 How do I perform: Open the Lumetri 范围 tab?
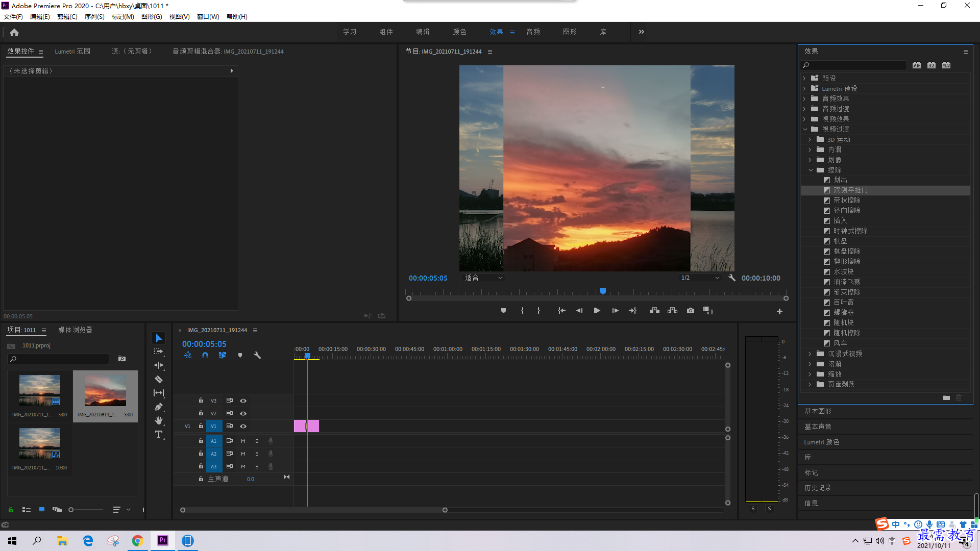[x=72, y=51]
